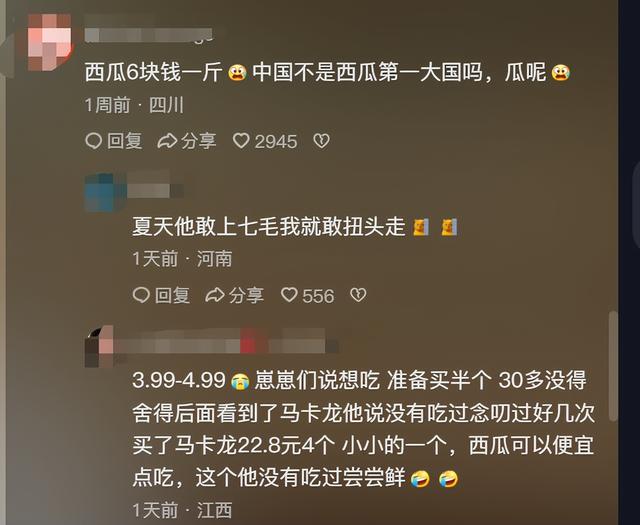Open the pixelated avatar of first commenter
The image size is (640, 525).
point(49,42)
